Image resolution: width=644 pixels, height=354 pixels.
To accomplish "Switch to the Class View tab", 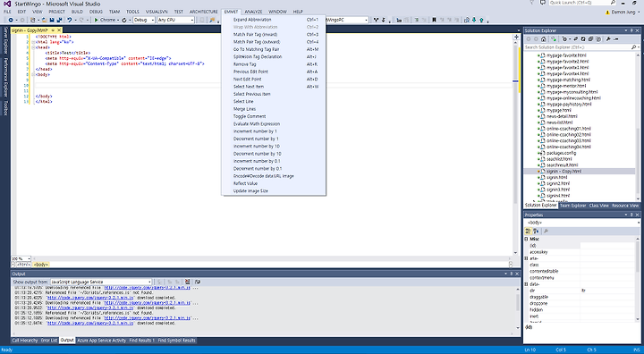I will tap(598, 206).
